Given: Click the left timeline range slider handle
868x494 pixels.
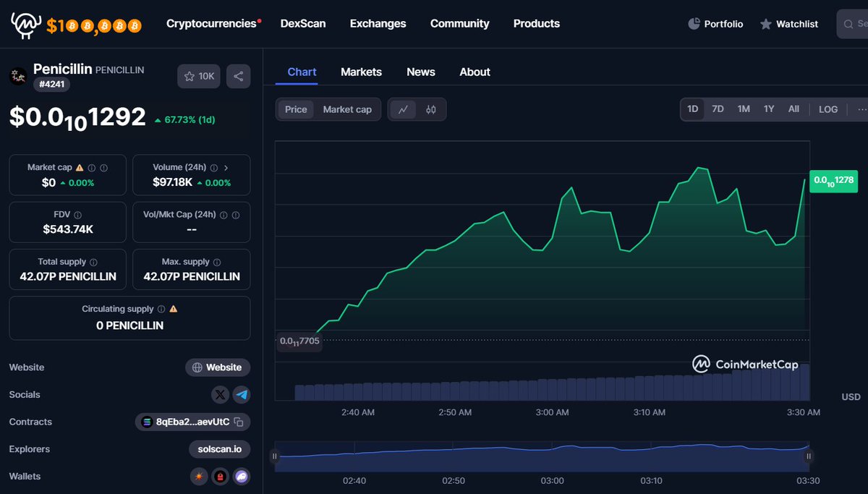Looking at the screenshot, I should coord(274,456).
